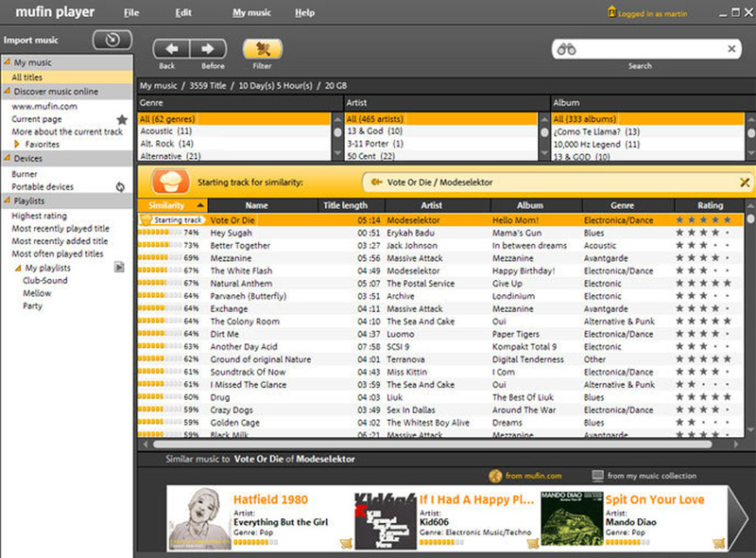The height and width of the screenshot is (558, 756).
Task: Click play icon next to My playlists
Action: [119, 267]
